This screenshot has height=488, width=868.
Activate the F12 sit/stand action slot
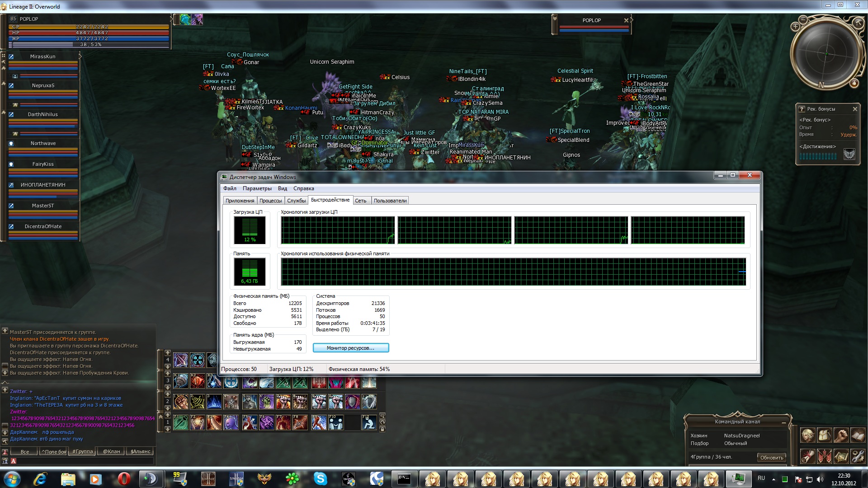pyautogui.click(x=369, y=422)
